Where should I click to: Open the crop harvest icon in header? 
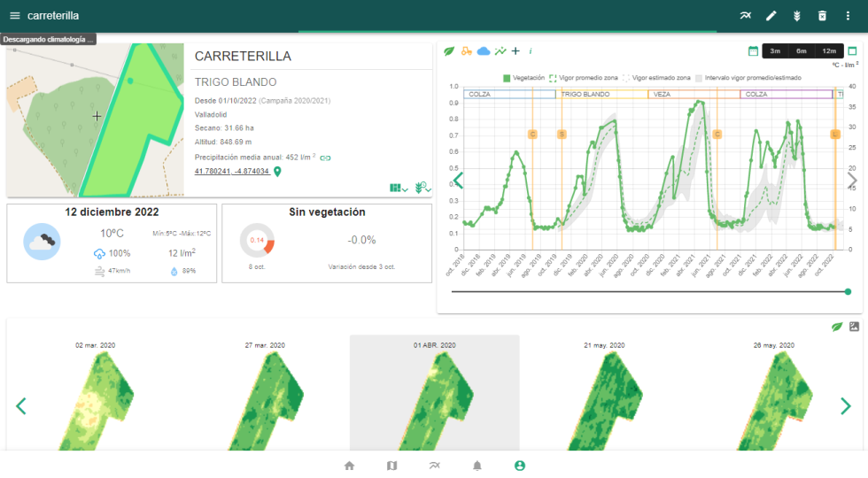(x=796, y=16)
